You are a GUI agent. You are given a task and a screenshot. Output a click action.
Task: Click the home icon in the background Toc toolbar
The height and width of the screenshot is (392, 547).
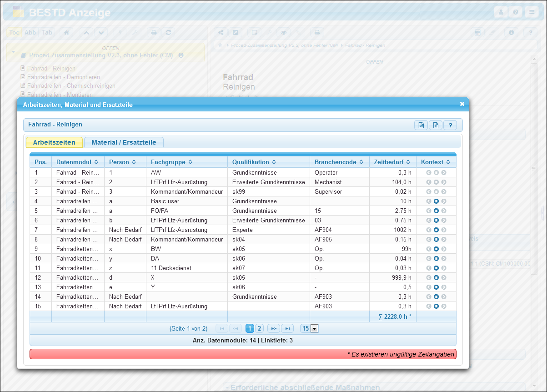pyautogui.click(x=66, y=32)
